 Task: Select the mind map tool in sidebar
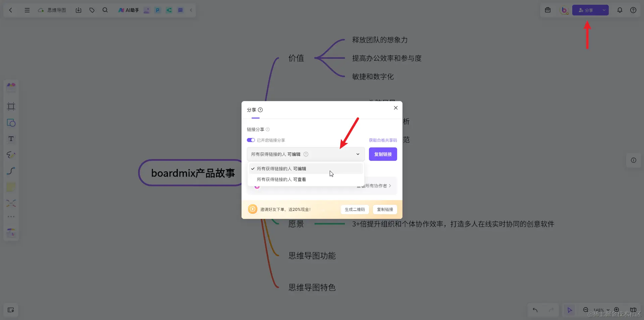pyautogui.click(x=11, y=203)
